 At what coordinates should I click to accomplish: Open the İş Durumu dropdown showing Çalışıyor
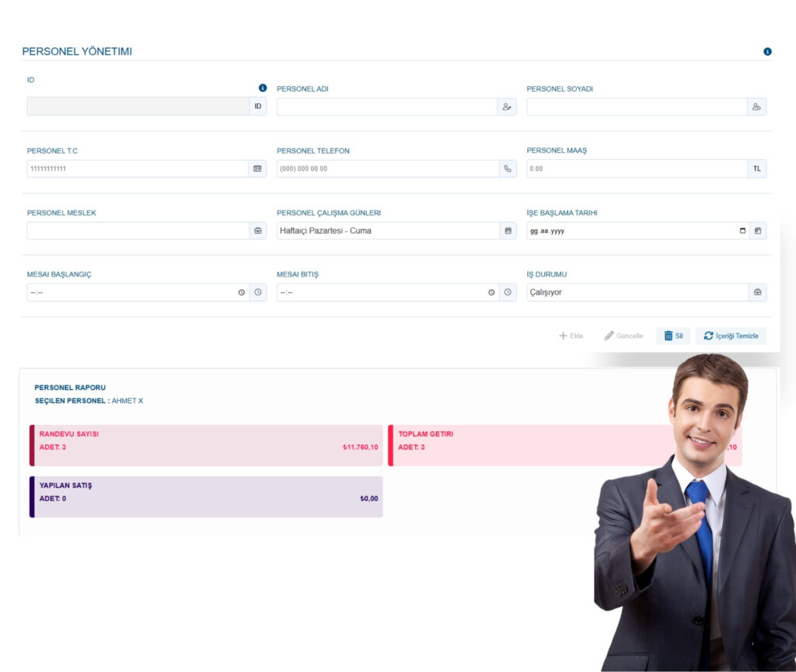637,293
